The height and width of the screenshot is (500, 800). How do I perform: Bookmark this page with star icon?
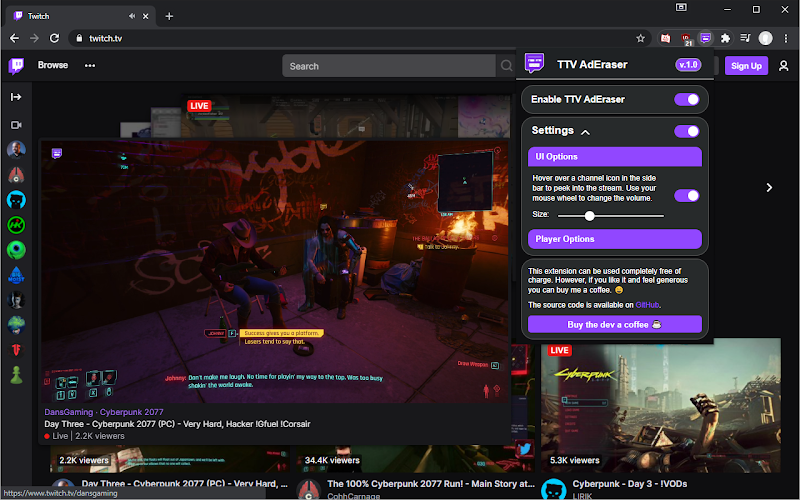point(640,38)
